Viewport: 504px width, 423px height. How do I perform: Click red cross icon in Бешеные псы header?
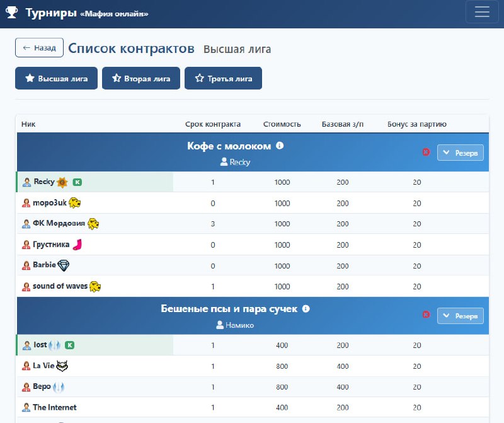[x=426, y=315]
